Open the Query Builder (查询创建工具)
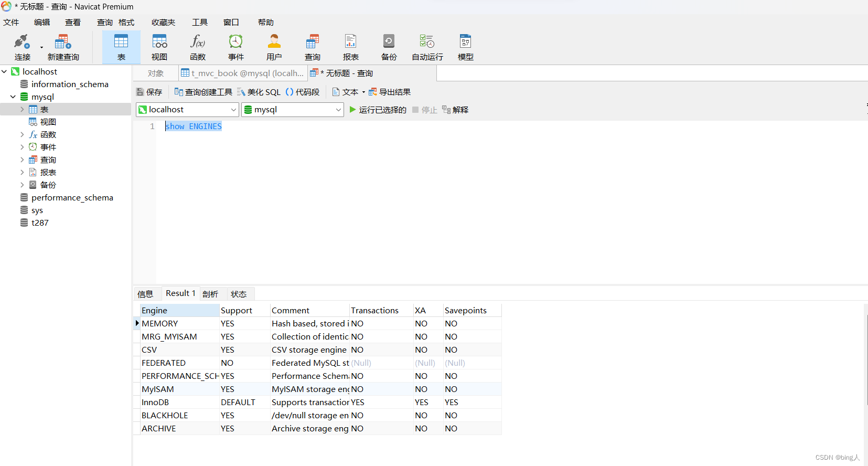 pos(203,92)
